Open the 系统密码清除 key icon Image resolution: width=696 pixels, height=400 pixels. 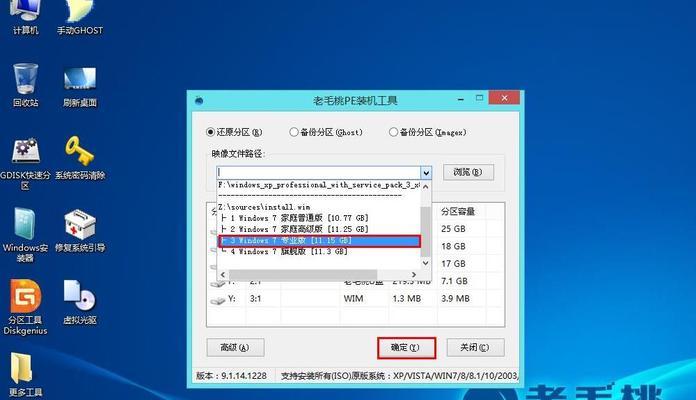coord(80,158)
